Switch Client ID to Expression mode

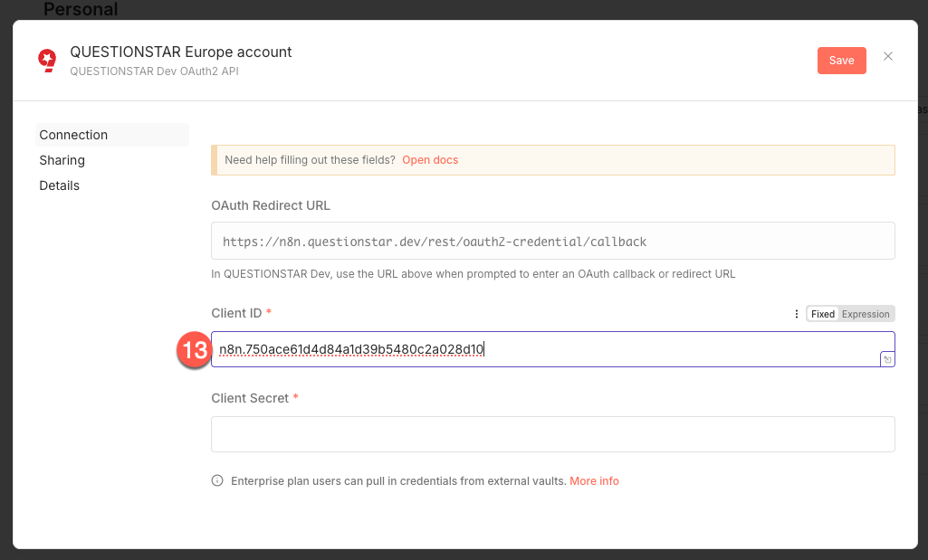(866, 314)
